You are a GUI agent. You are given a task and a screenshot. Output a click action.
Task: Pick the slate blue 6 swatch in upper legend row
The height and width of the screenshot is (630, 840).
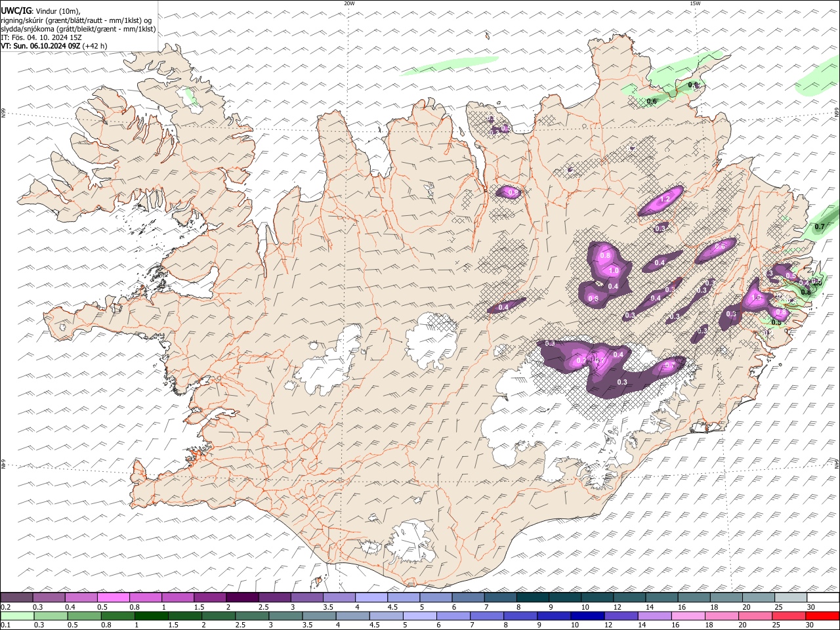coord(468,597)
